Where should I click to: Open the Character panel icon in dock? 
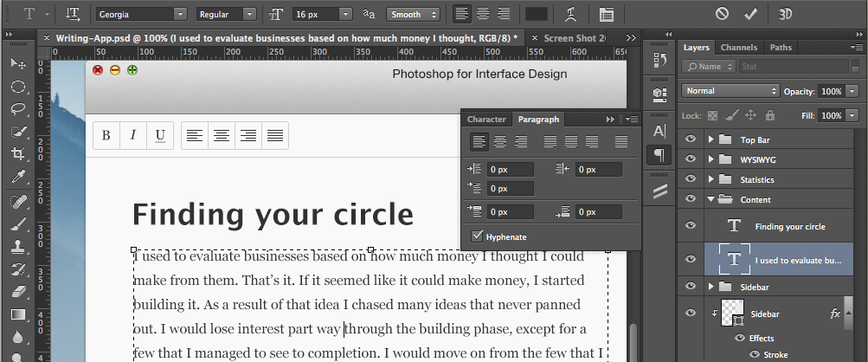click(659, 131)
